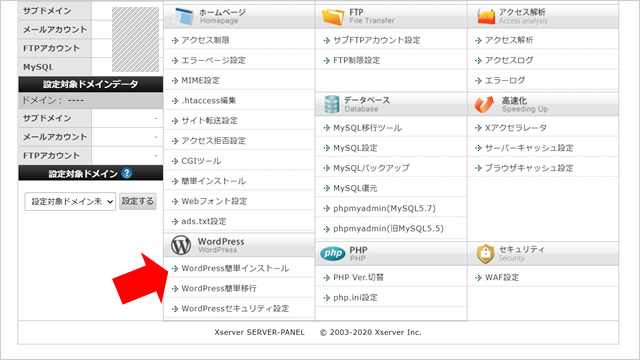Click the © 2003-2020 Xserver Inc. text
The image size is (640, 360).
click(371, 332)
